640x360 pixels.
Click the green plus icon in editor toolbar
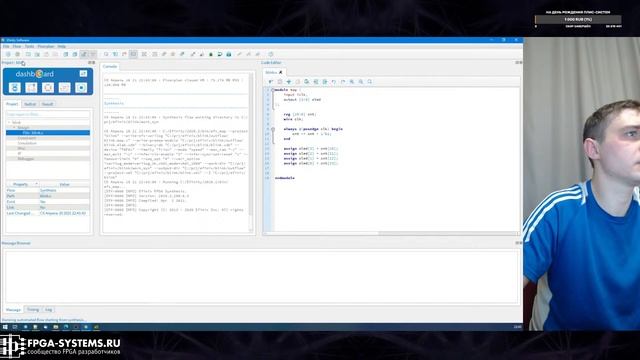click(289, 82)
